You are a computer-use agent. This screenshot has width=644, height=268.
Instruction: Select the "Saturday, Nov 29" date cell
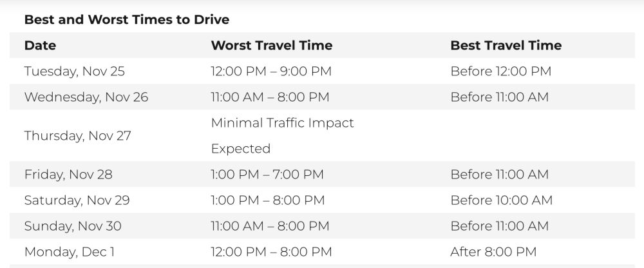tap(77, 200)
